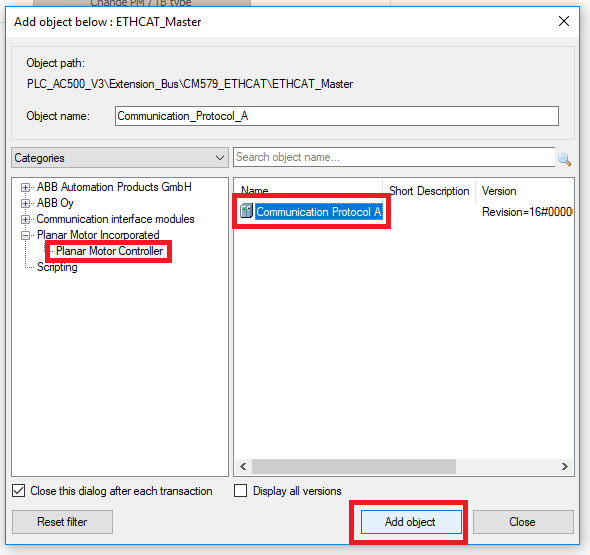This screenshot has height=555, width=590.
Task: Click the Search object name field
Action: point(394,157)
